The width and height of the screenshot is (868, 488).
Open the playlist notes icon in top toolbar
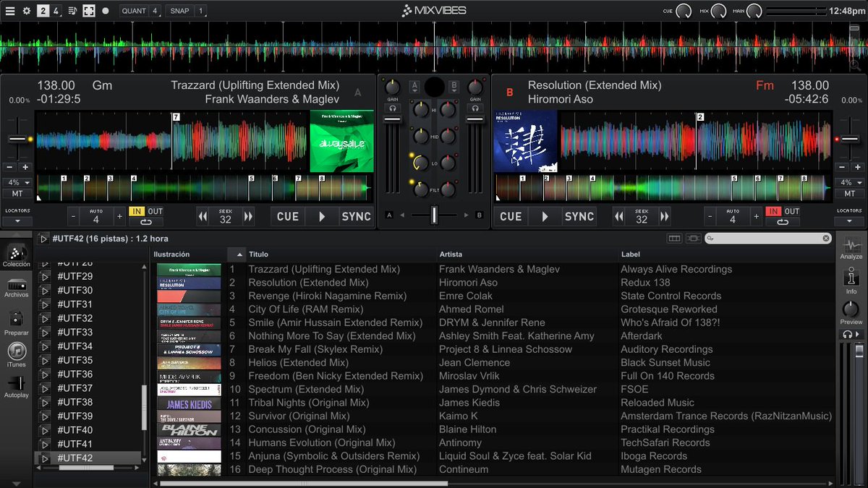click(72, 11)
